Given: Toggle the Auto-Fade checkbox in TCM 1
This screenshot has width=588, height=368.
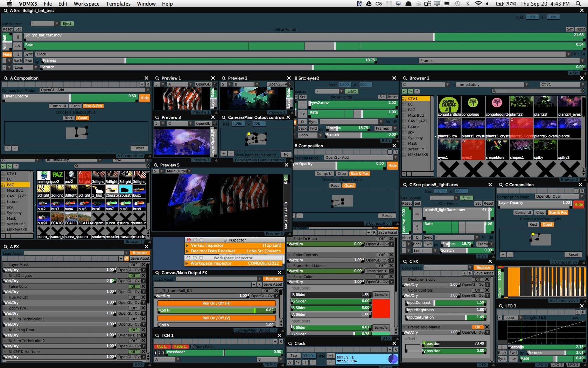Looking at the screenshot, I should tap(192, 346).
